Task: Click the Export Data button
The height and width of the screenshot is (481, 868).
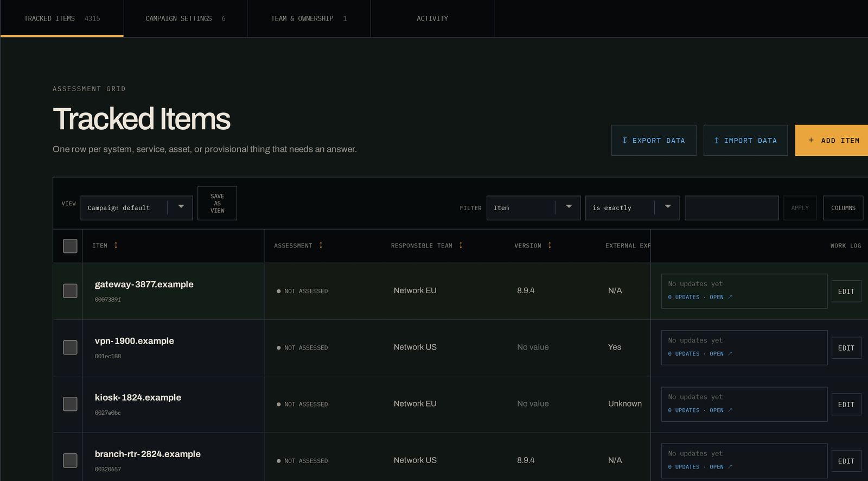Action: coord(654,141)
